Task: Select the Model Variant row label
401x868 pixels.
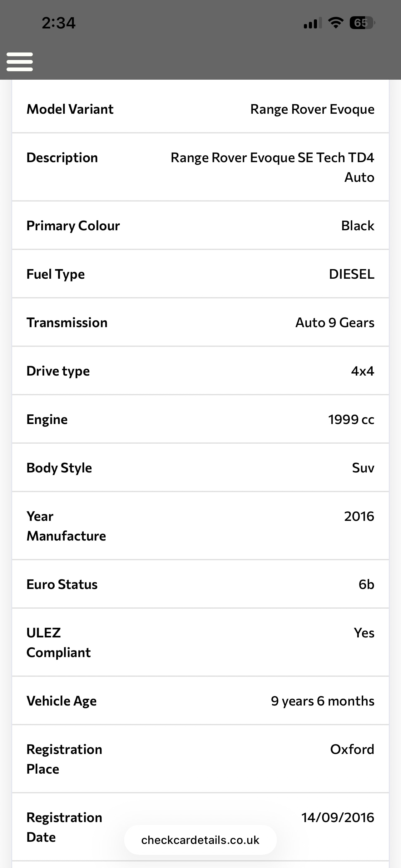Action: click(70, 109)
